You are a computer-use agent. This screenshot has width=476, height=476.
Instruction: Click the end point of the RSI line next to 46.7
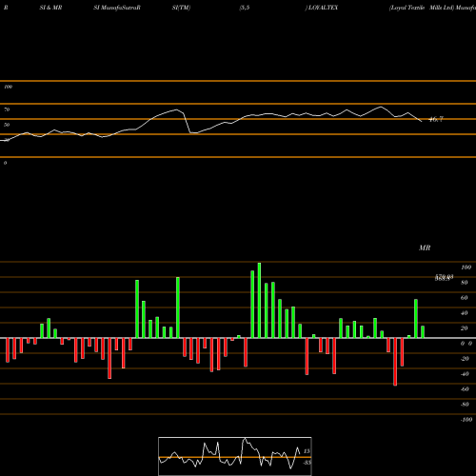tap(422, 122)
